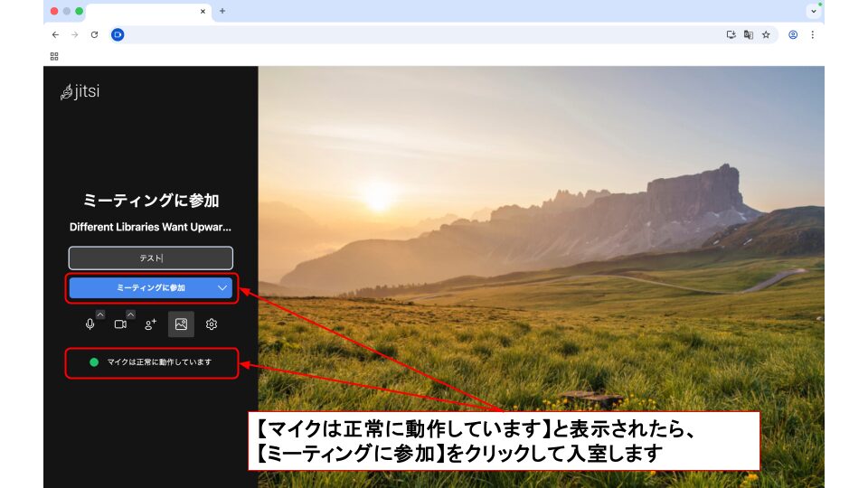Reload the page in the browser
Viewport: 868px width, 488px height.
click(x=94, y=34)
